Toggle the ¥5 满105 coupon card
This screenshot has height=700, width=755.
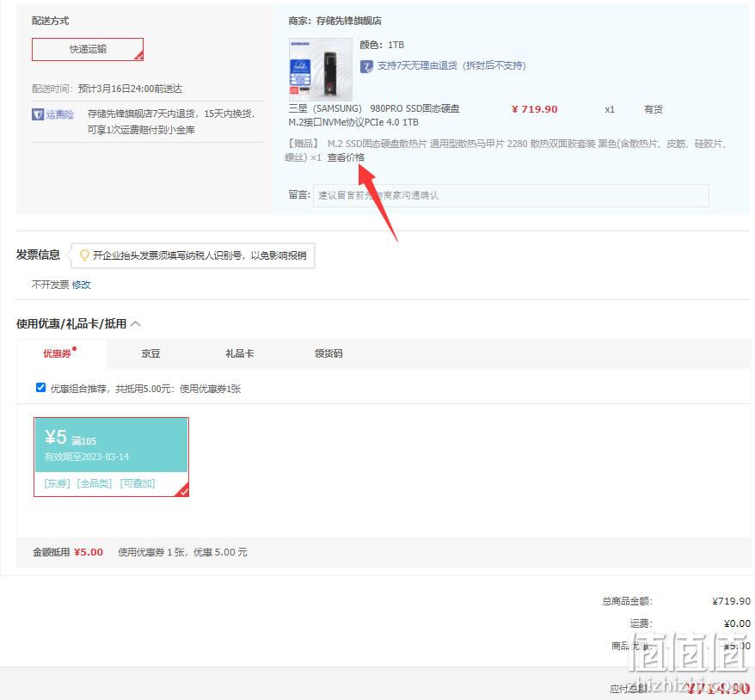(x=111, y=457)
